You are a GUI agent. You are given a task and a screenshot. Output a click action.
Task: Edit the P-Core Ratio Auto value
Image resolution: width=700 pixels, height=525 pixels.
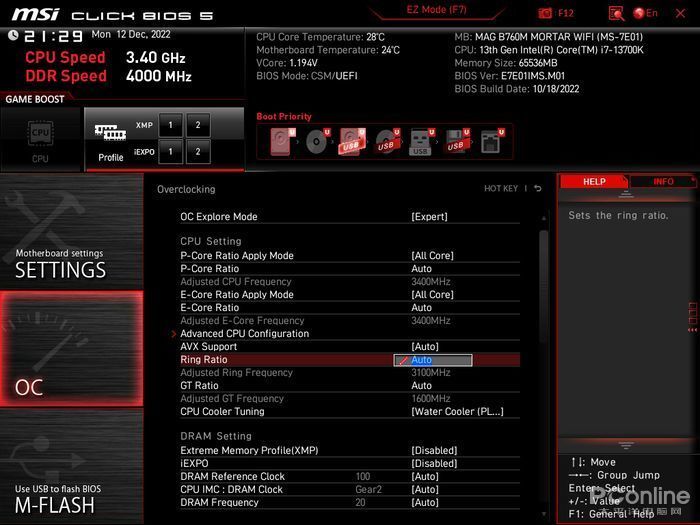421,268
